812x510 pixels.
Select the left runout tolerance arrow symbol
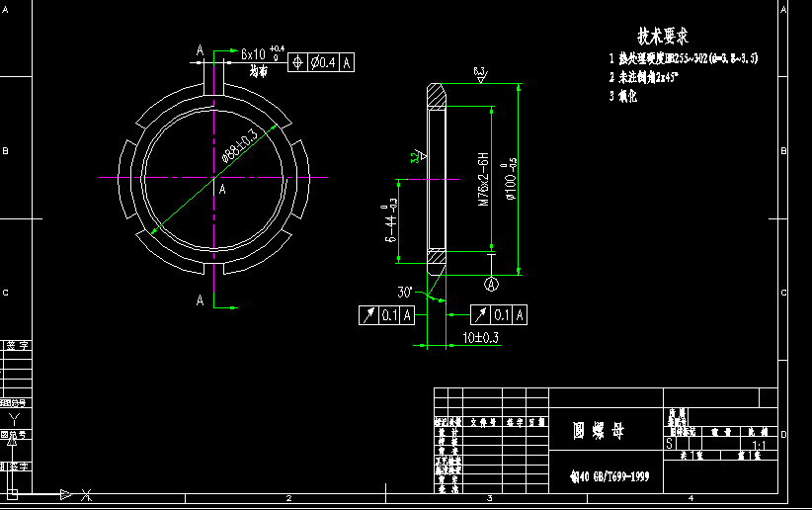tap(368, 315)
